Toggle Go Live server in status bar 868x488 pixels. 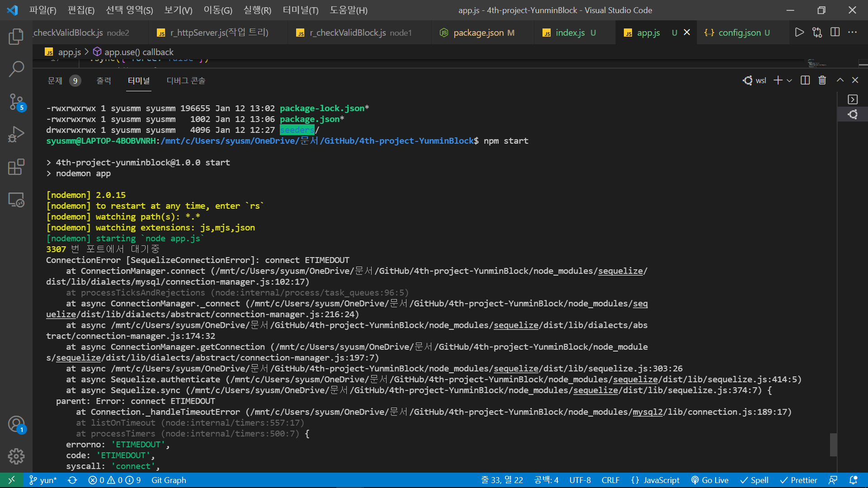710,480
